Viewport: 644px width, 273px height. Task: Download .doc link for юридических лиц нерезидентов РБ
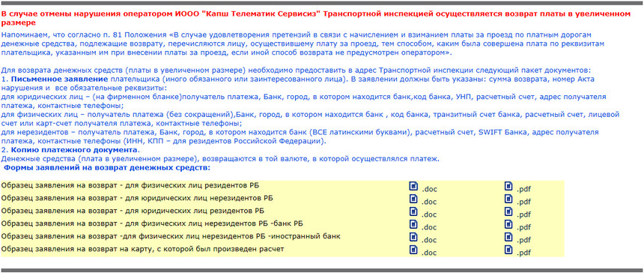pyautogui.click(x=429, y=202)
